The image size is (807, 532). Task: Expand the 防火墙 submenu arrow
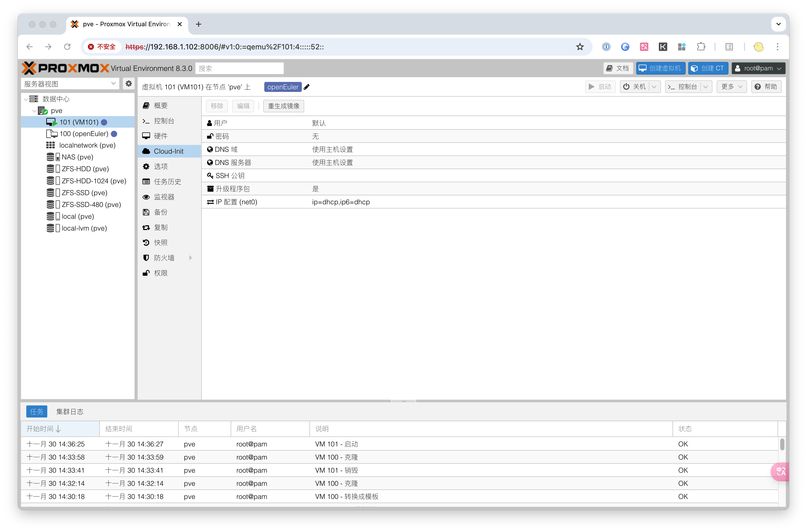point(191,258)
